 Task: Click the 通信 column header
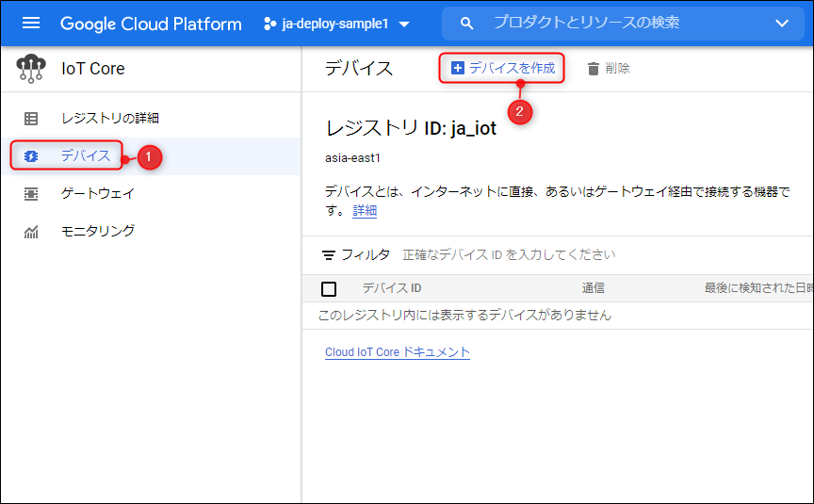click(594, 288)
